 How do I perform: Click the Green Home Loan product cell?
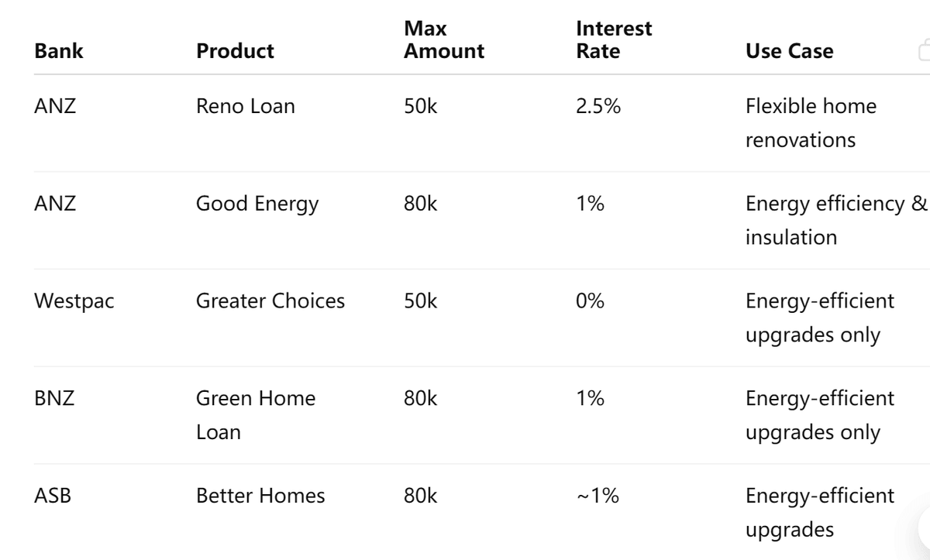point(255,415)
